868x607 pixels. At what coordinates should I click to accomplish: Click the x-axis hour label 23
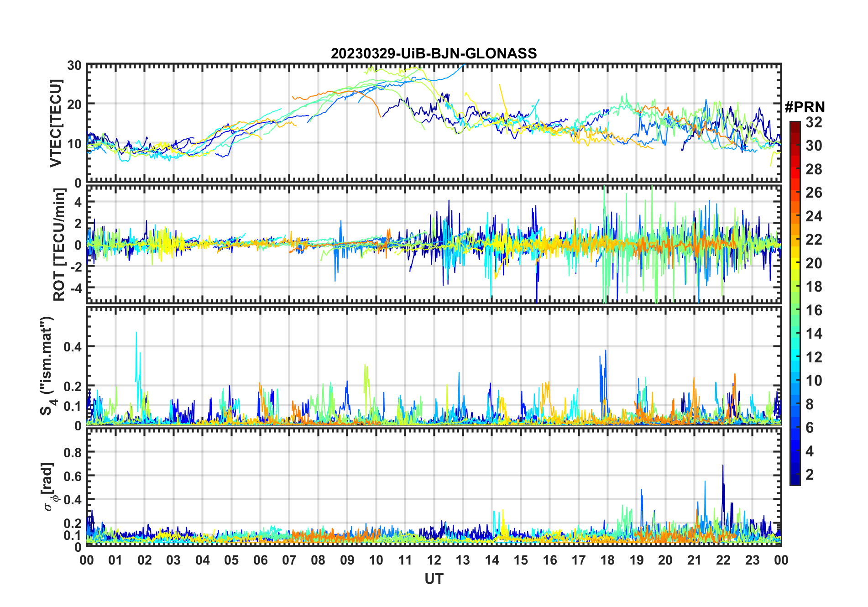click(x=752, y=560)
